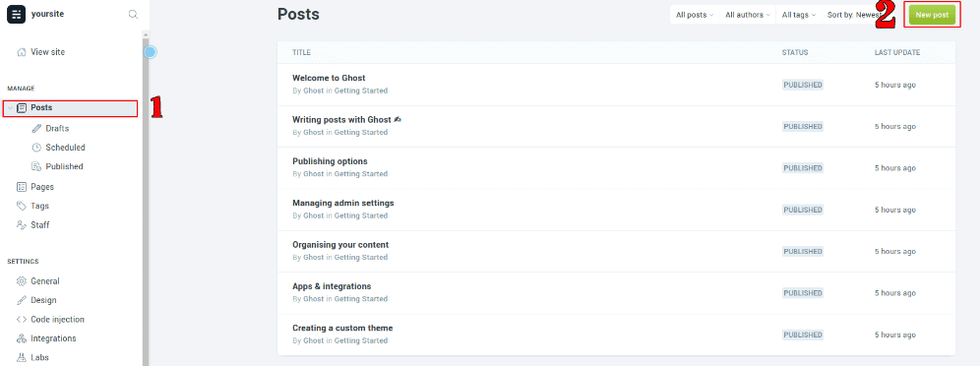Click the Code injection brackets icon
The width and height of the screenshot is (980, 366).
tap(22, 319)
